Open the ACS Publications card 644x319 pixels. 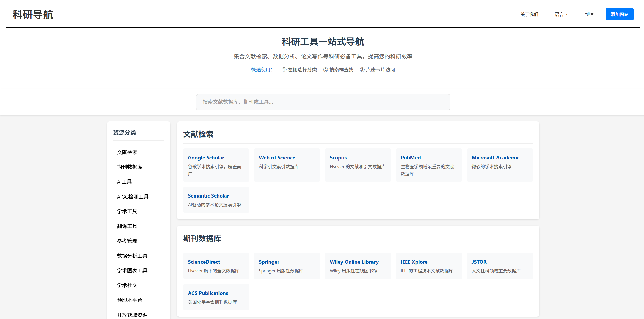(216, 297)
